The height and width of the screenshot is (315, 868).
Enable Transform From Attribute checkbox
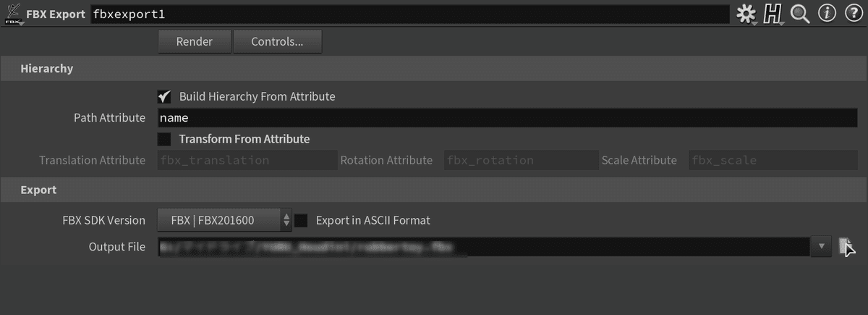pos(164,139)
